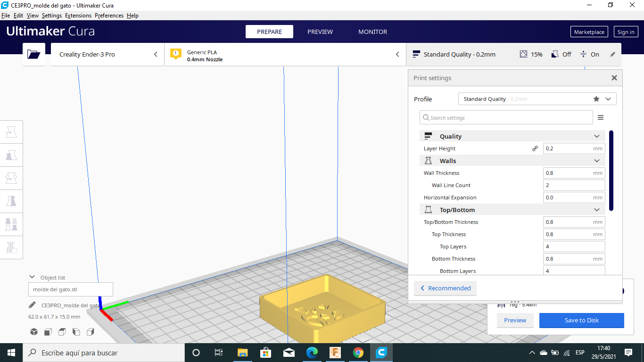Open Google Chrome from taskbar
644x362 pixels.
tap(358, 353)
